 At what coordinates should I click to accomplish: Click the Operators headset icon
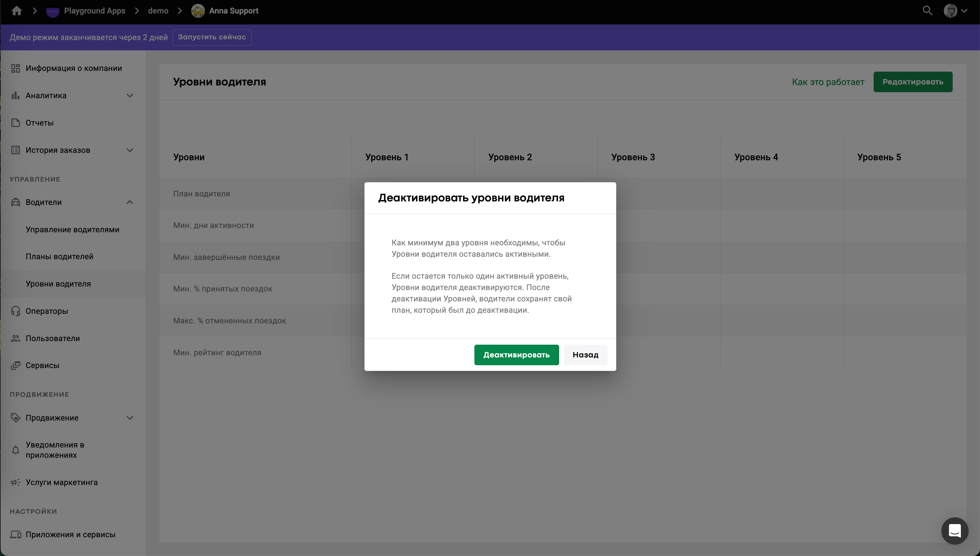pyautogui.click(x=15, y=311)
